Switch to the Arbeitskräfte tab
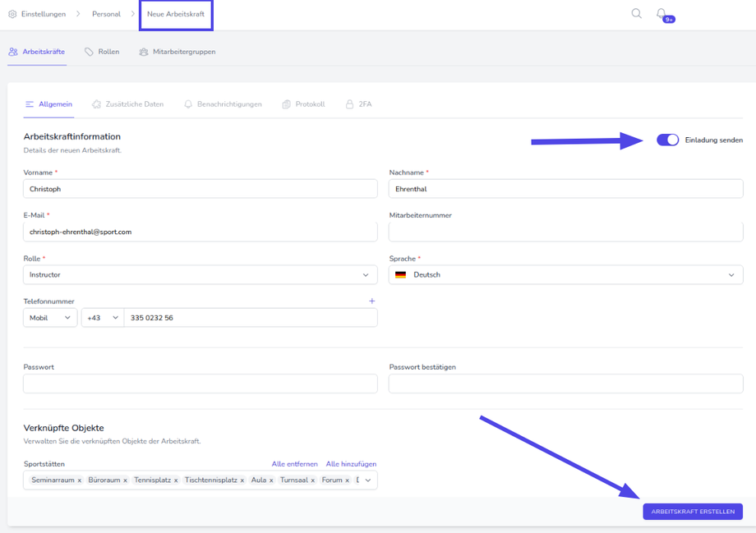The height and width of the screenshot is (533, 756). coord(37,52)
